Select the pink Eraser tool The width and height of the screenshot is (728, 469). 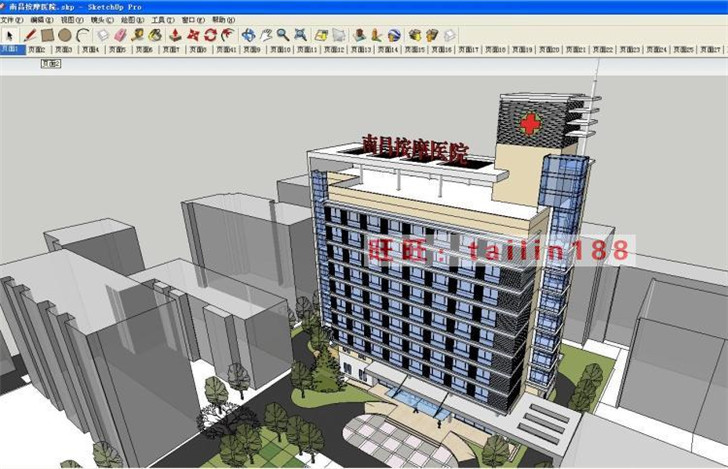point(120,35)
